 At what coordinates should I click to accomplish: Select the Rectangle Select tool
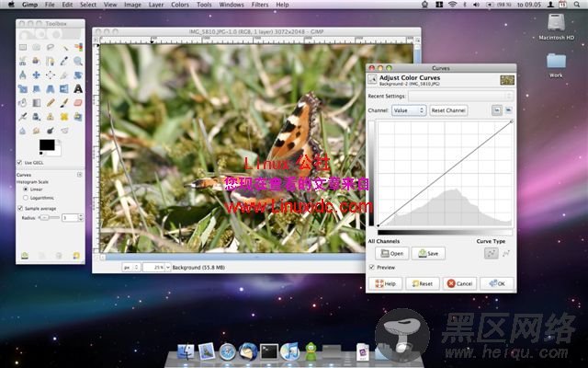click(23, 47)
